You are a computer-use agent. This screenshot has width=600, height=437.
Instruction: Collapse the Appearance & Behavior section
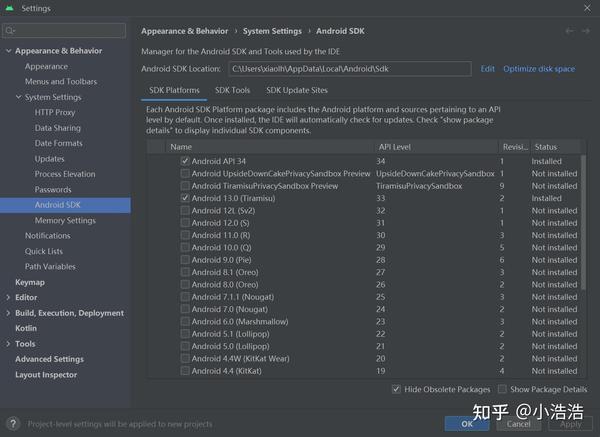click(8, 51)
